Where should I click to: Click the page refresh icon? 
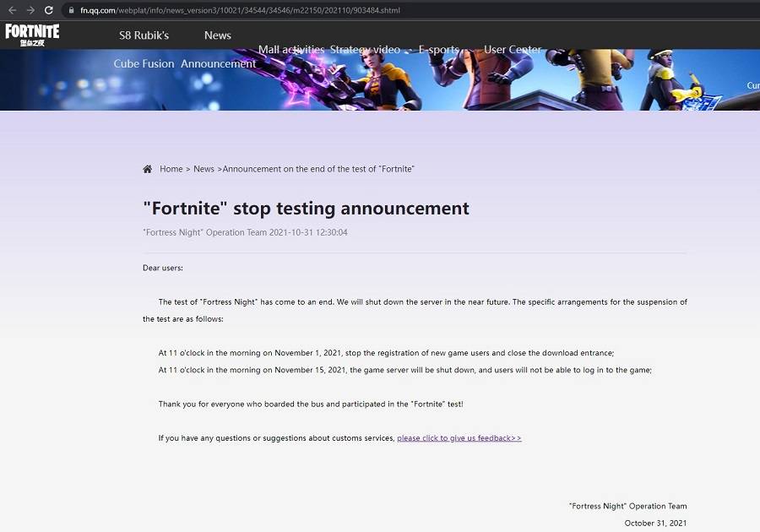[x=48, y=11]
